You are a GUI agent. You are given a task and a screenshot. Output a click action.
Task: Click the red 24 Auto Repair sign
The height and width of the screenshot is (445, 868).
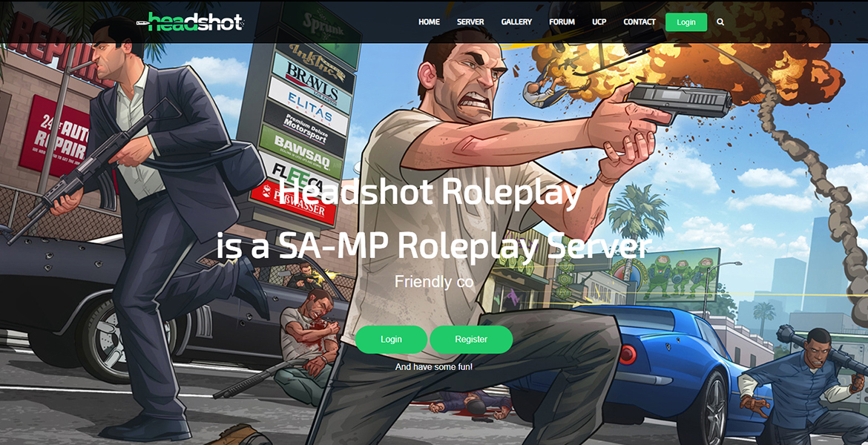pyautogui.click(x=54, y=137)
